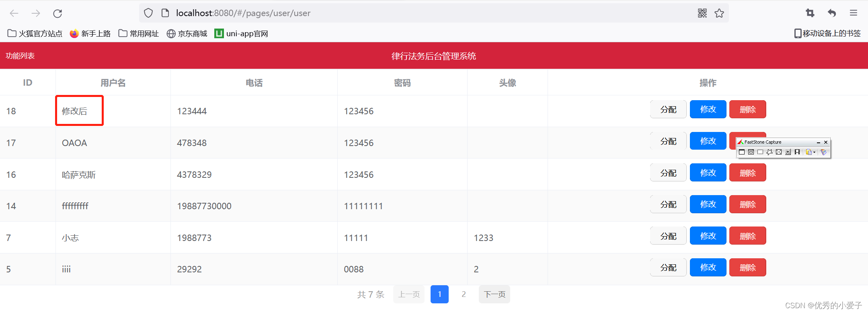868x313 pixels.
Task: Click 删除 button for user 小志
Action: click(748, 236)
